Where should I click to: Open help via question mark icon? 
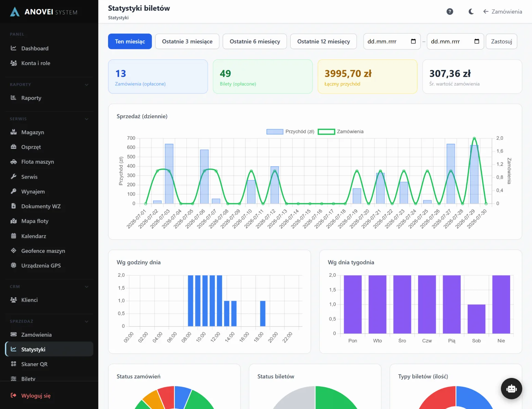(450, 12)
